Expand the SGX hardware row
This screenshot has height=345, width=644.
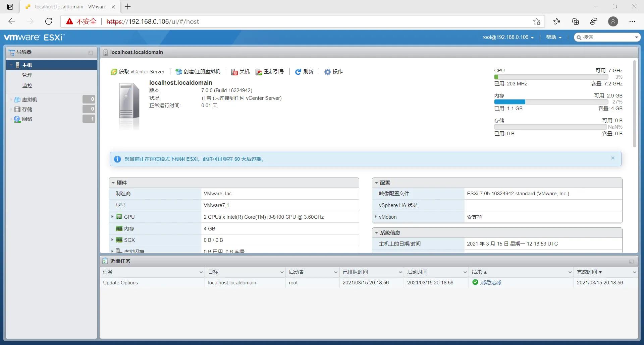[112, 240]
